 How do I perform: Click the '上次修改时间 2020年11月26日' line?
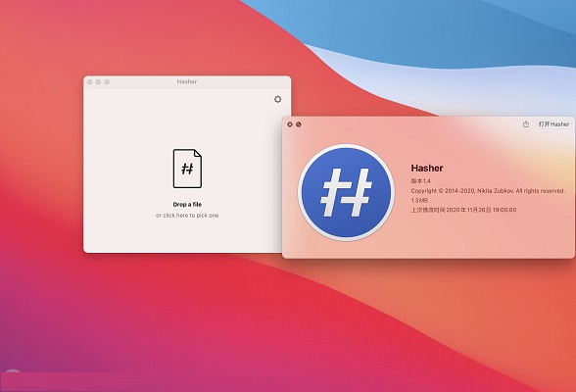(463, 210)
